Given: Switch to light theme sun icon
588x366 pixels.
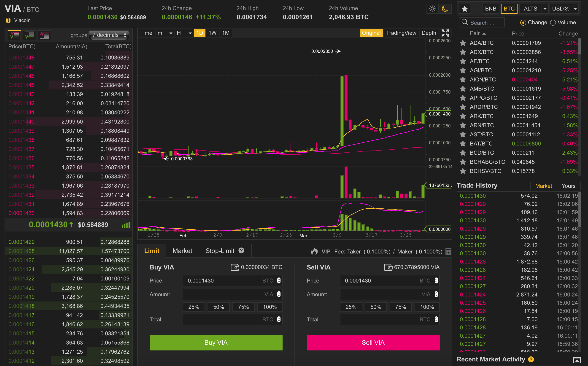Looking at the screenshot, I should pyautogui.click(x=432, y=9).
